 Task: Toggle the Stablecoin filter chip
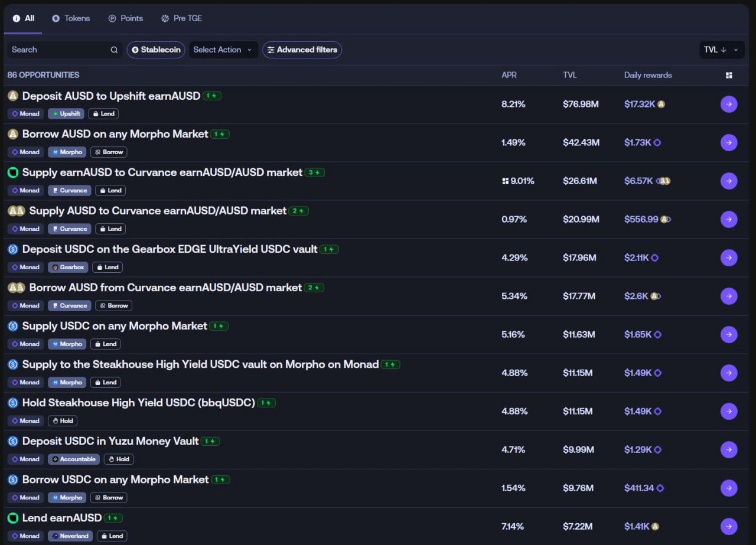click(x=156, y=50)
